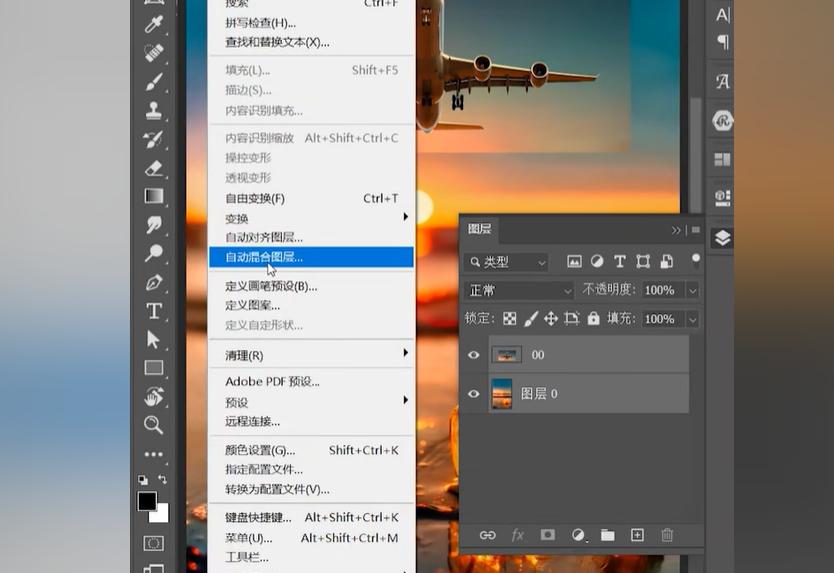
Task: Expand the 预设 submenu
Action: (x=311, y=402)
